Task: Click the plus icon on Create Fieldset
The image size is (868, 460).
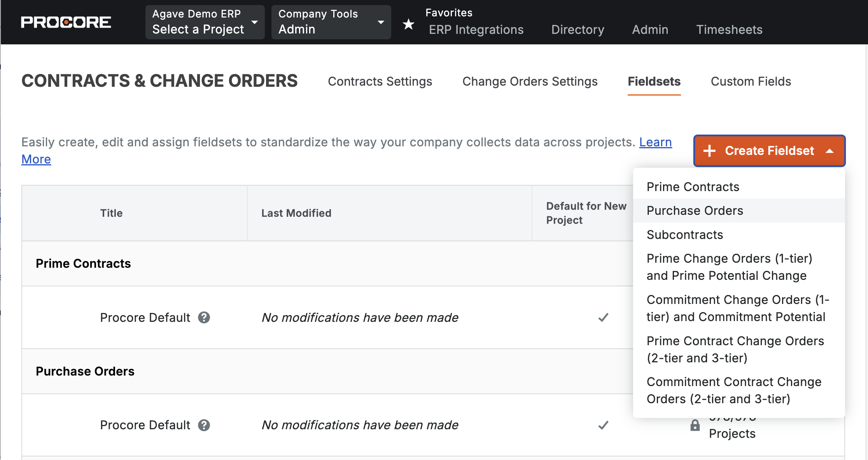Action: coord(710,151)
